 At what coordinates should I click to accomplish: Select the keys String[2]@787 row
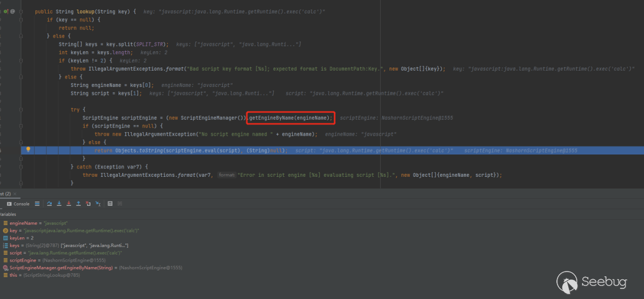point(322,245)
